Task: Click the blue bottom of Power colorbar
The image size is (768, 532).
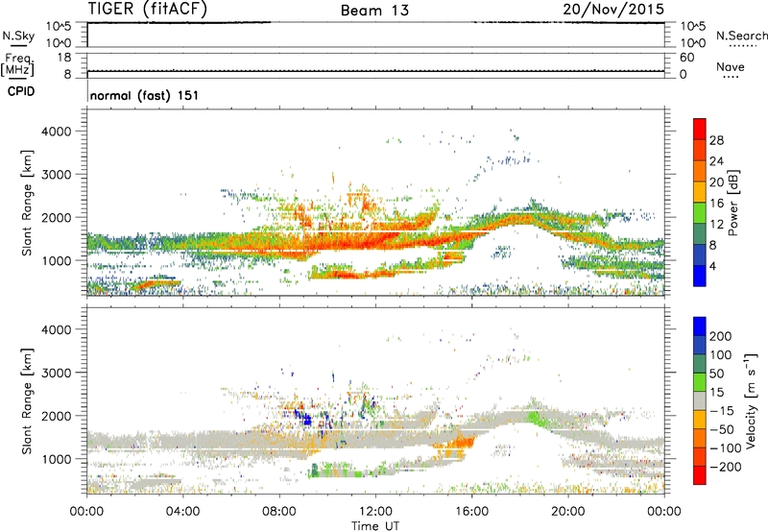Action: point(700,277)
